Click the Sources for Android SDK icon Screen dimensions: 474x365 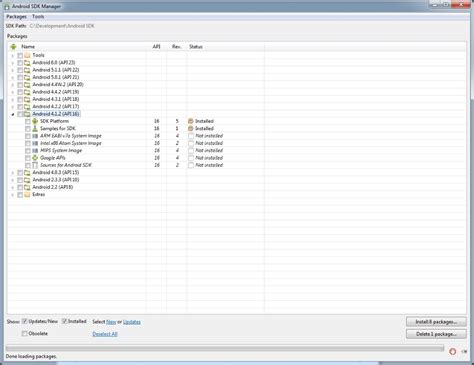pyautogui.click(x=35, y=165)
